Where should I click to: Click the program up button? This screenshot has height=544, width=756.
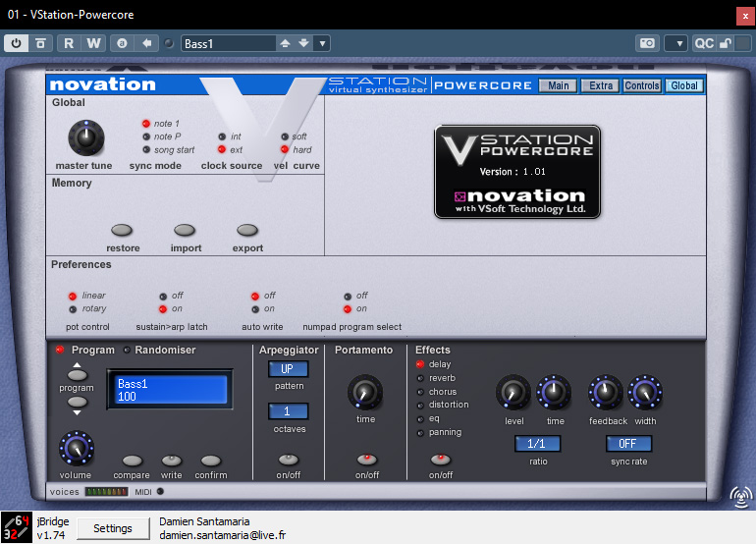click(x=78, y=373)
